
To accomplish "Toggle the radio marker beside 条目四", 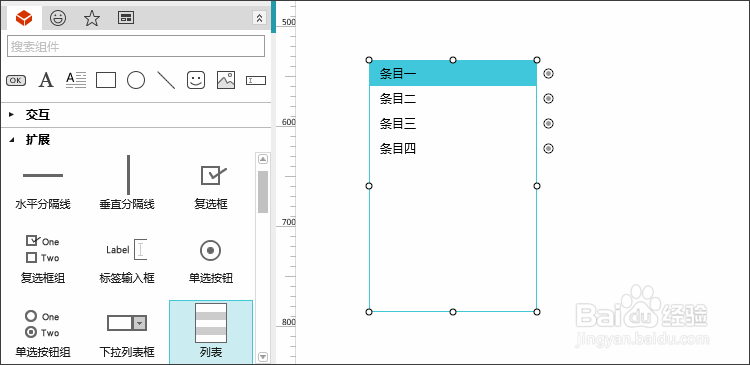I will (x=549, y=148).
